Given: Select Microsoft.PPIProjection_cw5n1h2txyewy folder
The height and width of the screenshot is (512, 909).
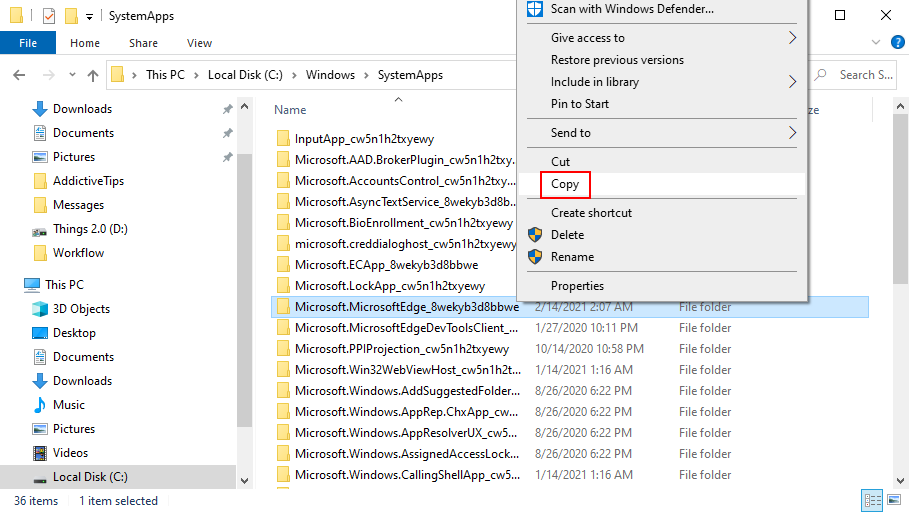Looking at the screenshot, I should click(402, 348).
